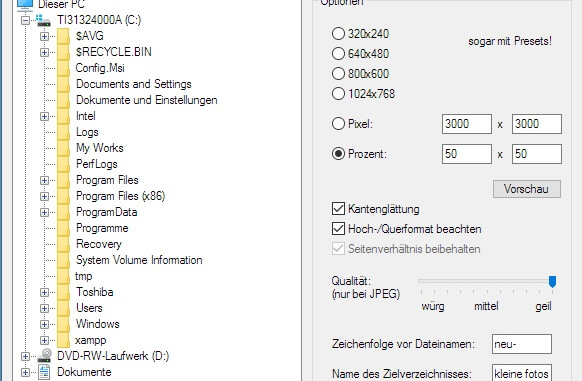Click the Dokumente library icon
Screen dimensions: 582x381
pyautogui.click(x=44, y=372)
